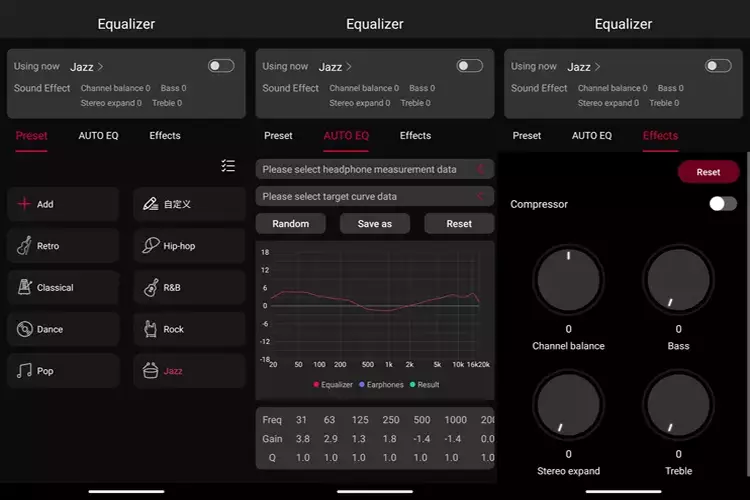Image resolution: width=750 pixels, height=500 pixels.
Task: Pick the Dance disc icon
Action: pos(24,329)
